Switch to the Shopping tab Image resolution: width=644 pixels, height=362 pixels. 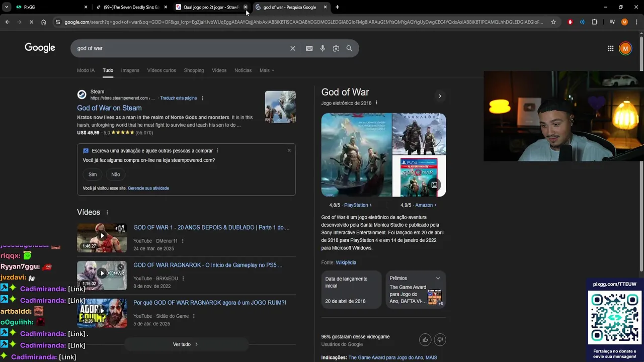(x=194, y=70)
